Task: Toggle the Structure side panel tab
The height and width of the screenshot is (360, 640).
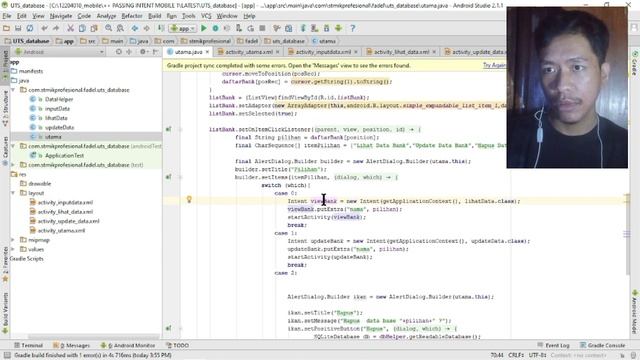Action: click(5, 108)
